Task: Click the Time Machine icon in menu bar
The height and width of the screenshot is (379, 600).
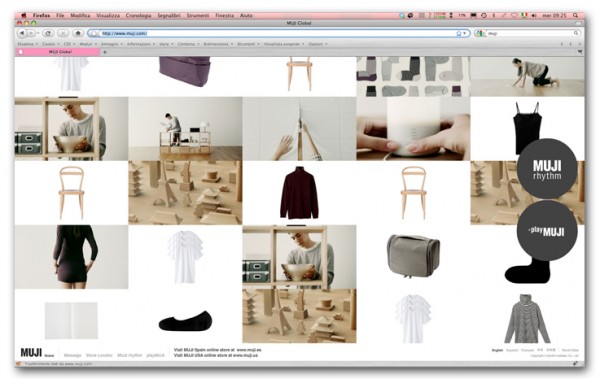Action: click(484, 16)
